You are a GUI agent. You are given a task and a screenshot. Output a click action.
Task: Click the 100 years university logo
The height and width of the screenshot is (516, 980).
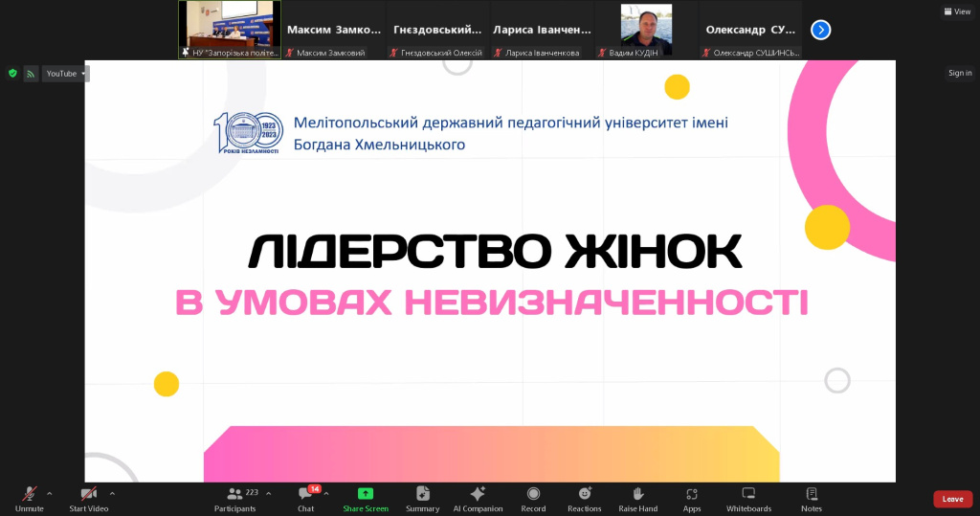(x=248, y=133)
